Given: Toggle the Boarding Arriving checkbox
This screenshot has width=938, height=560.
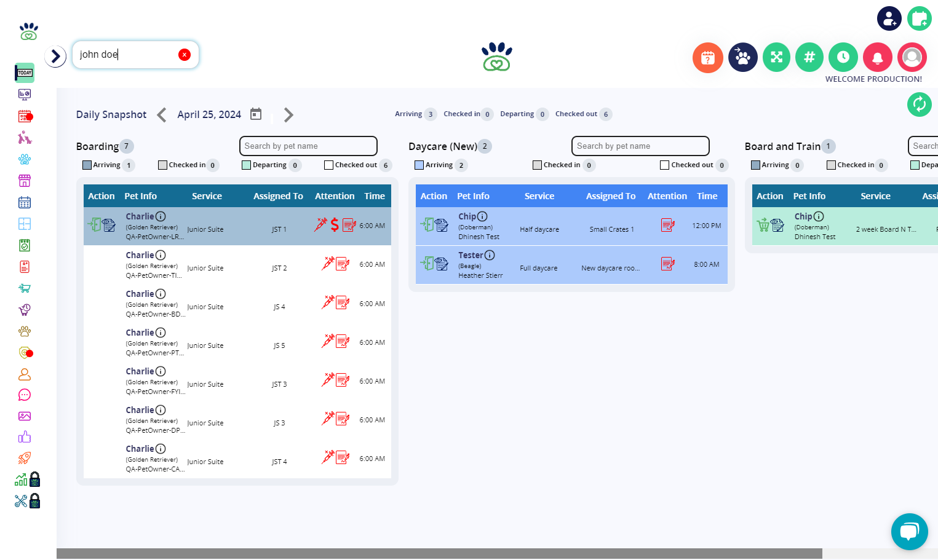Looking at the screenshot, I should click(87, 165).
